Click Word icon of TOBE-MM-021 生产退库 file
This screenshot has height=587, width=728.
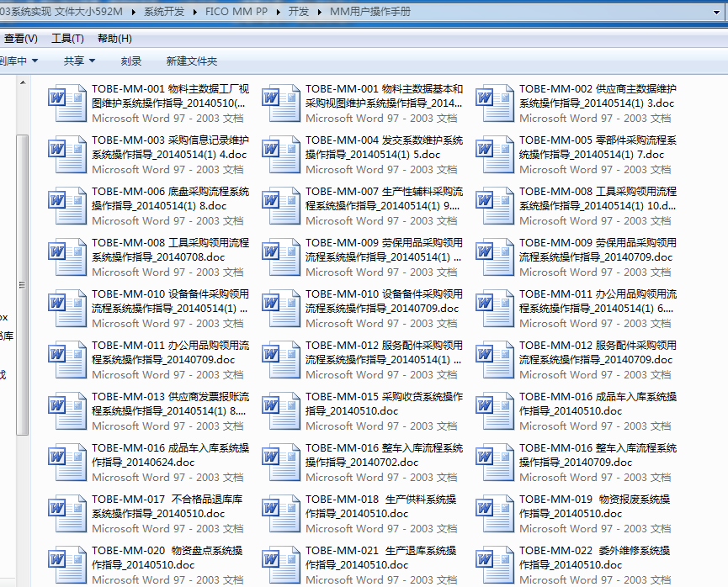click(x=281, y=564)
